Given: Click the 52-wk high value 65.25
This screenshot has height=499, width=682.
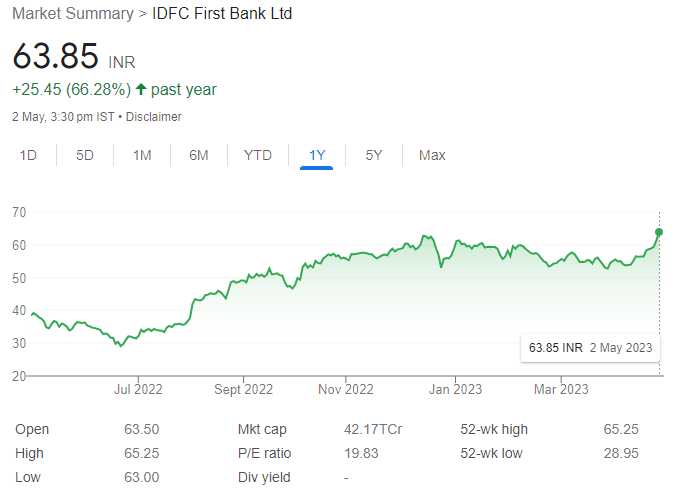Looking at the screenshot, I should click(x=621, y=429).
